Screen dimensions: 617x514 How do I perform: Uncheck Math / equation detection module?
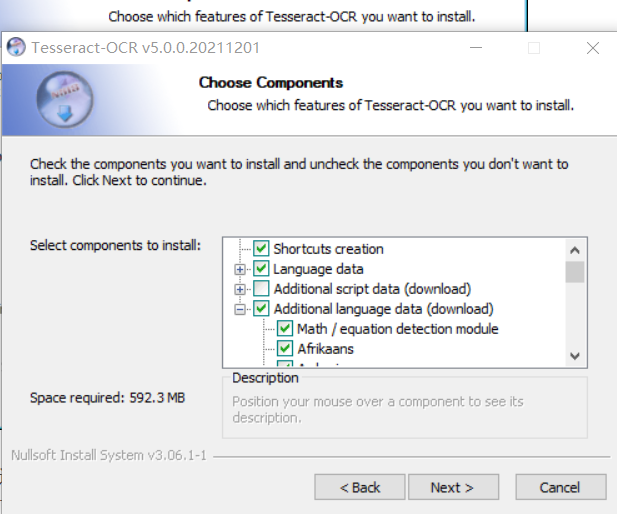(284, 328)
